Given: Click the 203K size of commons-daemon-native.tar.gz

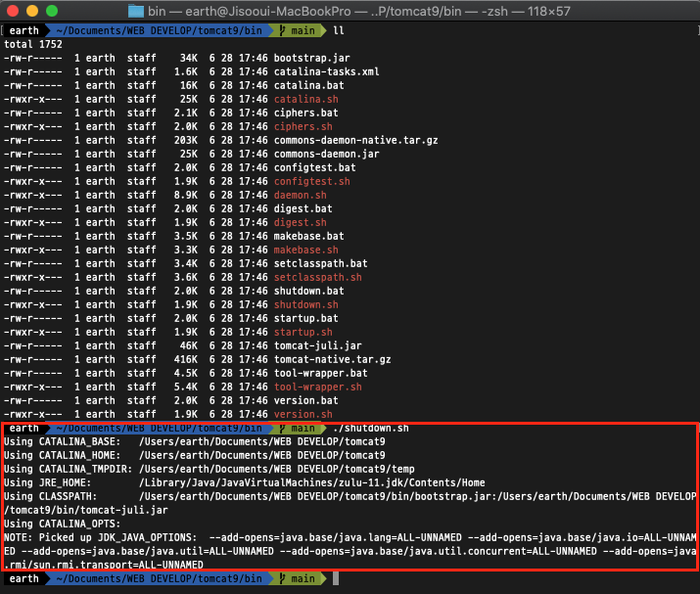Looking at the screenshot, I should [186, 140].
